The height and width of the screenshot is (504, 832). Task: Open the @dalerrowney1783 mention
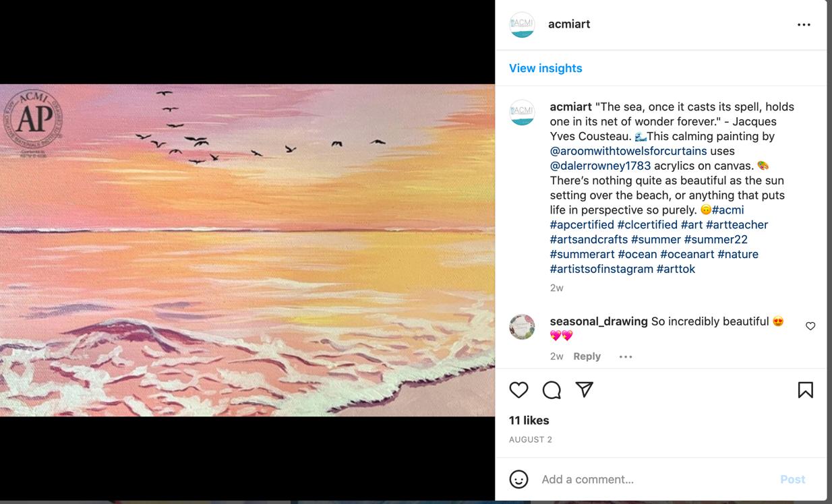click(x=600, y=166)
